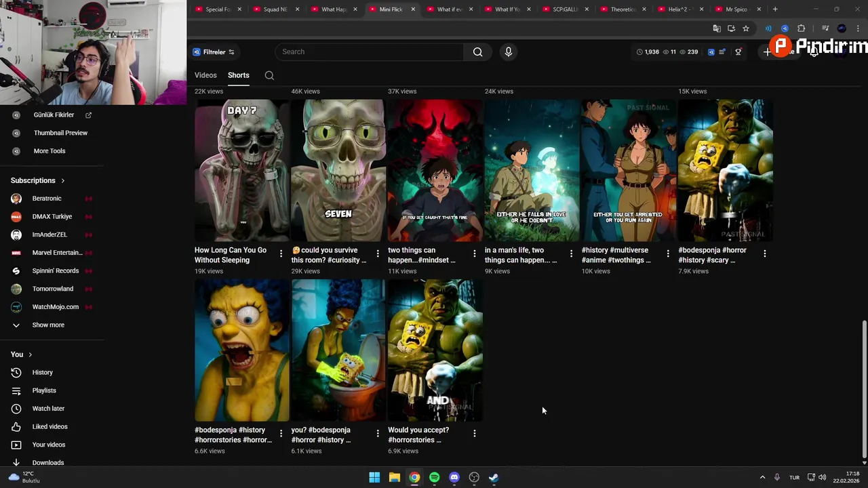Open File Explorer from taskbar
868x488 pixels.
pos(394,477)
